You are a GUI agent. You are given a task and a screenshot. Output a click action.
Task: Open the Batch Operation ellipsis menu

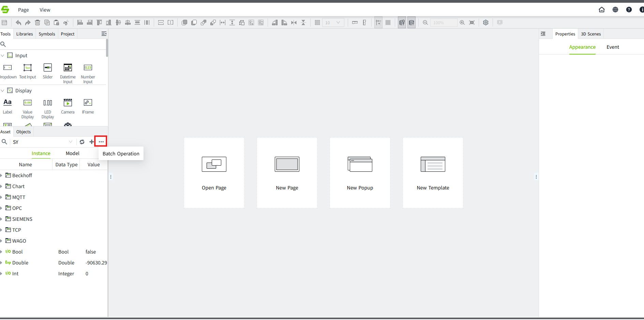[x=101, y=142]
